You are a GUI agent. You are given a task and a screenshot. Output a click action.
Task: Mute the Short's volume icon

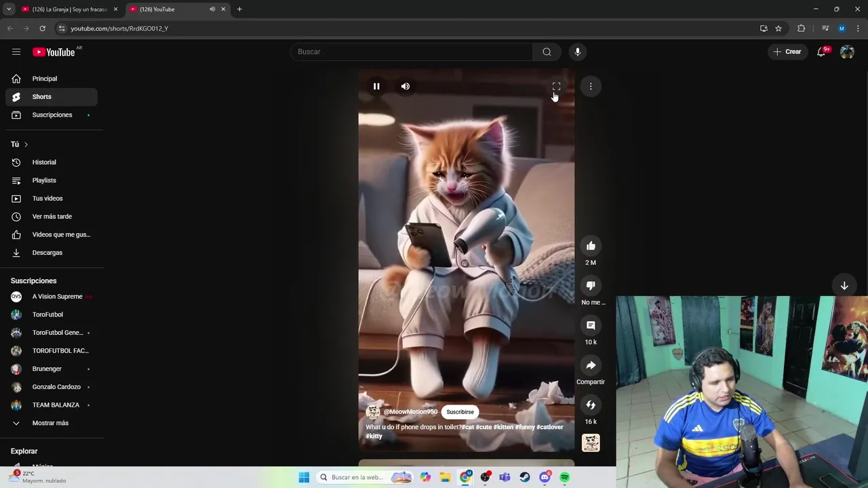click(x=405, y=86)
